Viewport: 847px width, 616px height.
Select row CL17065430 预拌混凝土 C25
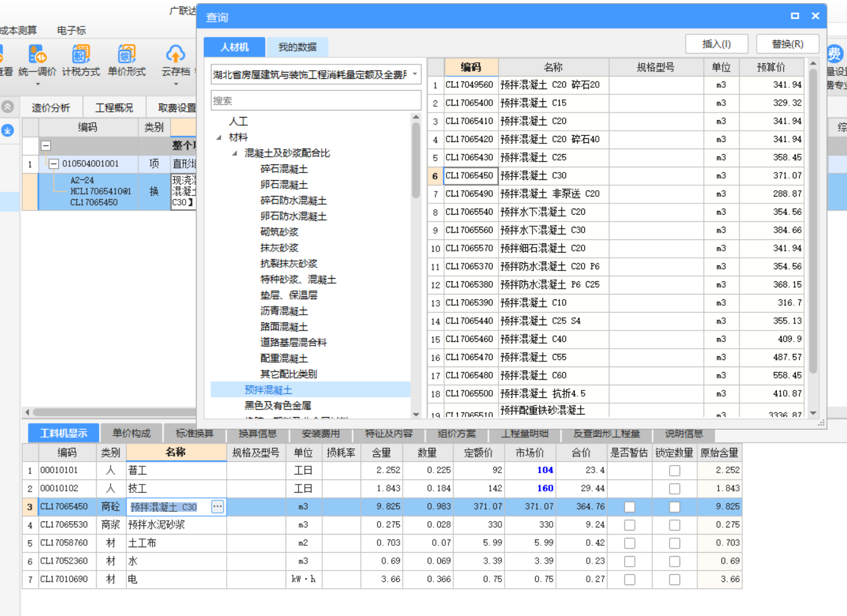point(616,157)
